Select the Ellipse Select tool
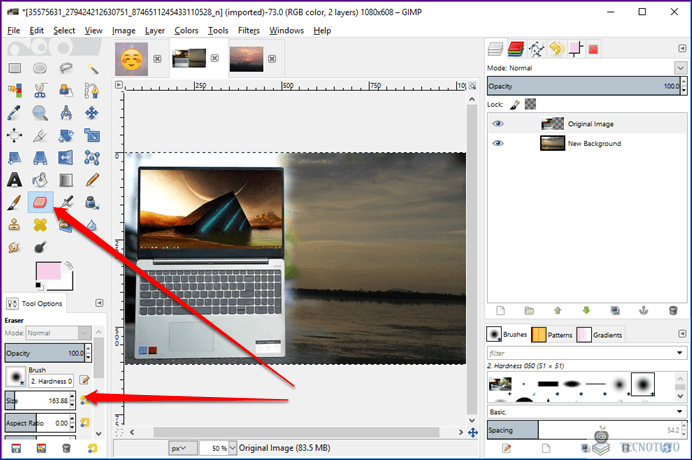Screen dimensions: 692x460 (x=40, y=68)
